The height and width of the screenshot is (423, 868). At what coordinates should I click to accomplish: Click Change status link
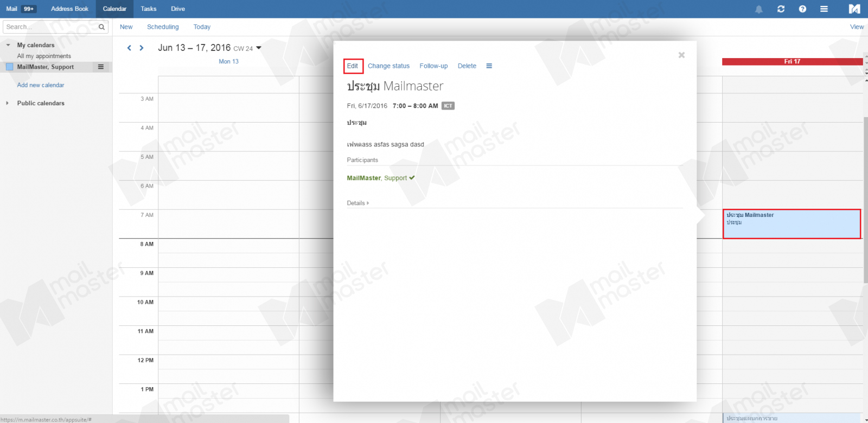click(x=388, y=66)
